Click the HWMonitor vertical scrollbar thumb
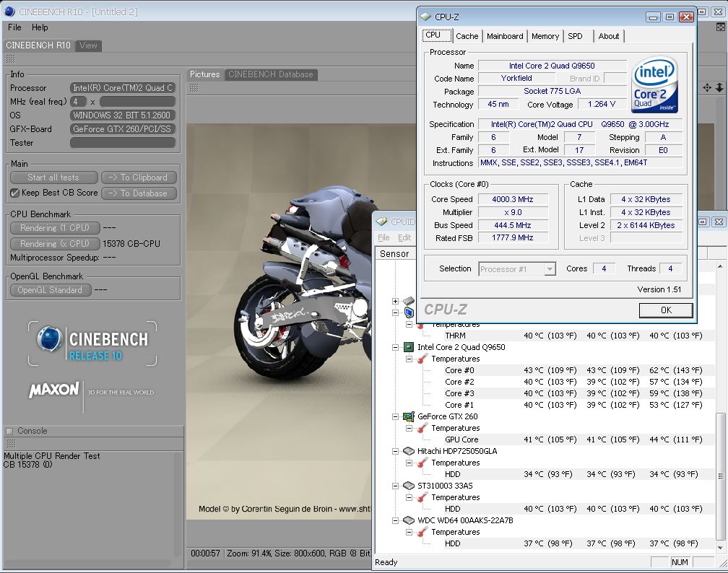This screenshot has height=573, width=728. 721,476
